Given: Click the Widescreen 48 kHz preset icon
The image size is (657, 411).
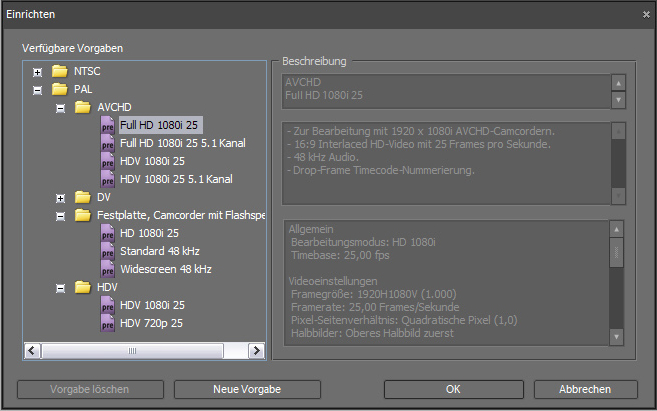Looking at the screenshot, I should click(x=108, y=269).
